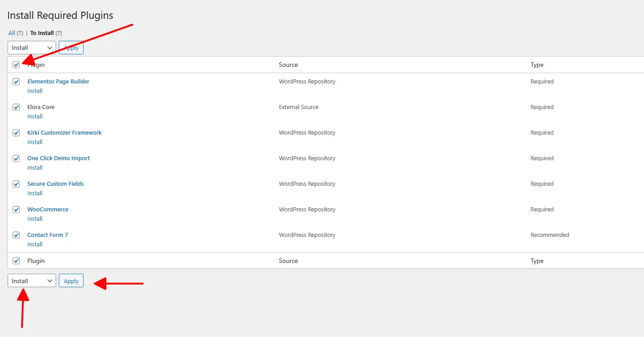Uncheck the Elora Core plugin checkbox
Viewport: 644px width, 337px height.
tap(16, 107)
